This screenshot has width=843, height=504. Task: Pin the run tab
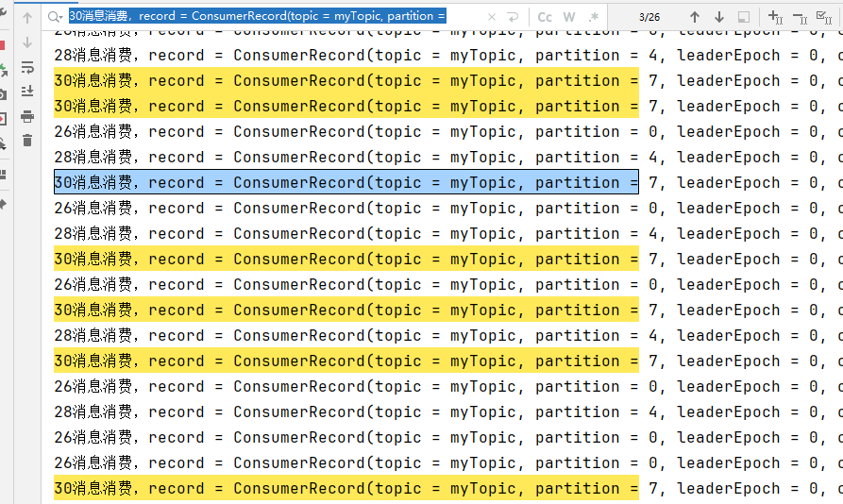tap(2, 204)
